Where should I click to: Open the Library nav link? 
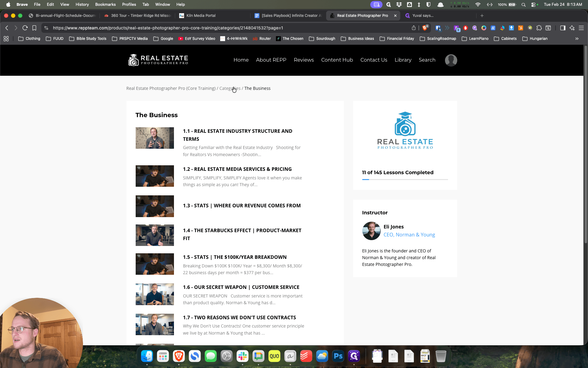pos(403,60)
